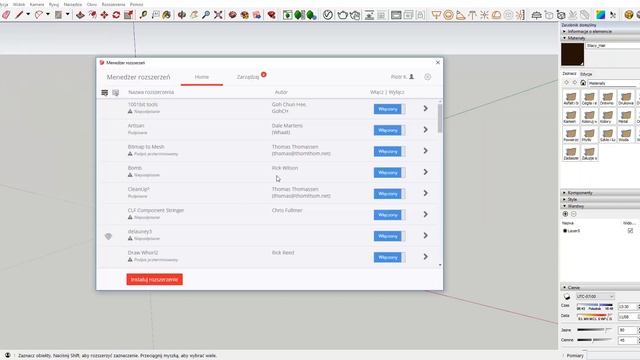Select the Rectangle shape tool

click(x=58, y=15)
